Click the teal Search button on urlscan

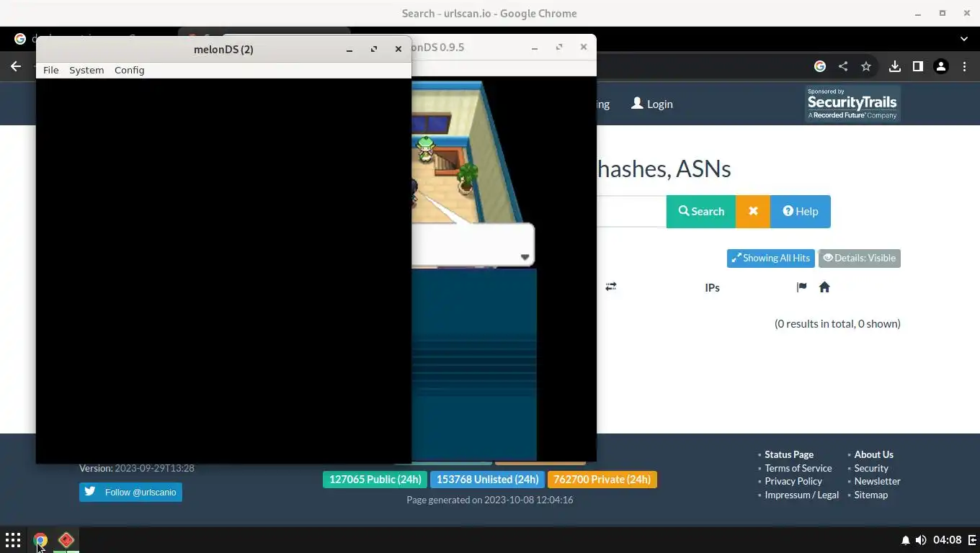[x=701, y=211]
